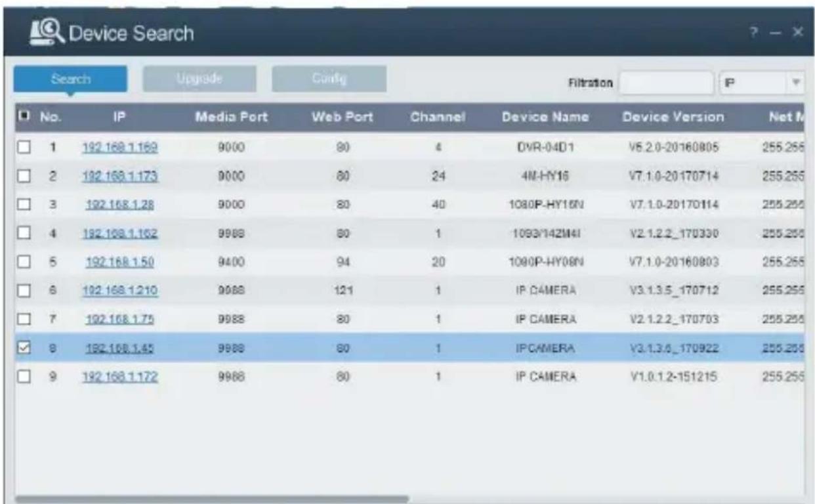Close the Device Search window
Viewport: 815px width, 504px height.
(797, 33)
